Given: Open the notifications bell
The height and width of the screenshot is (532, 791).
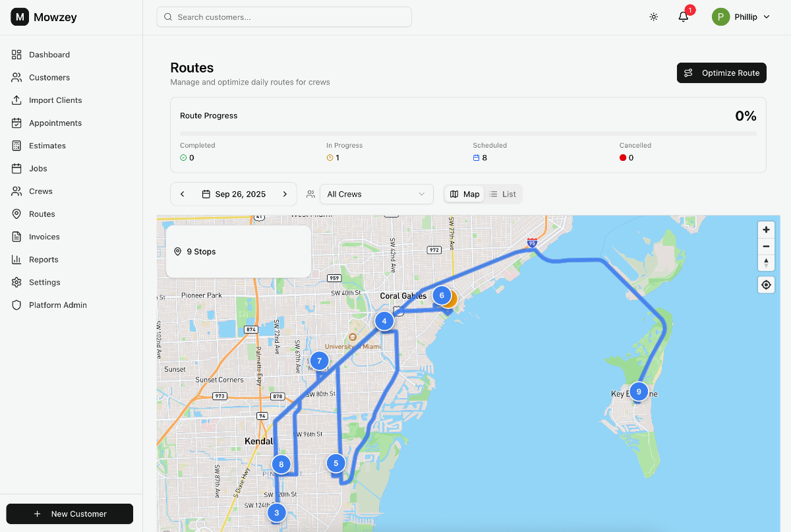Looking at the screenshot, I should coord(683,16).
